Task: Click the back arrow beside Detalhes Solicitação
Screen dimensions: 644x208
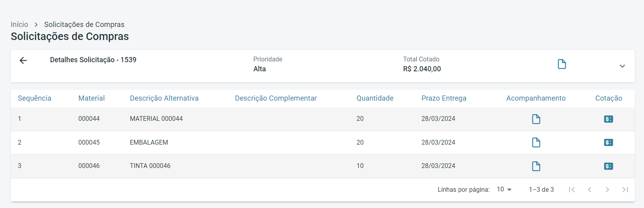Action: point(23,60)
